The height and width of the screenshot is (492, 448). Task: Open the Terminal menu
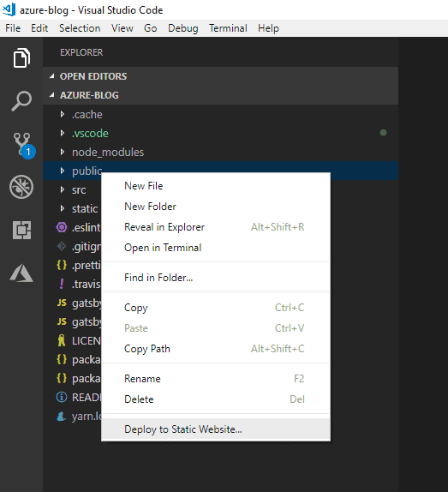[x=228, y=28]
